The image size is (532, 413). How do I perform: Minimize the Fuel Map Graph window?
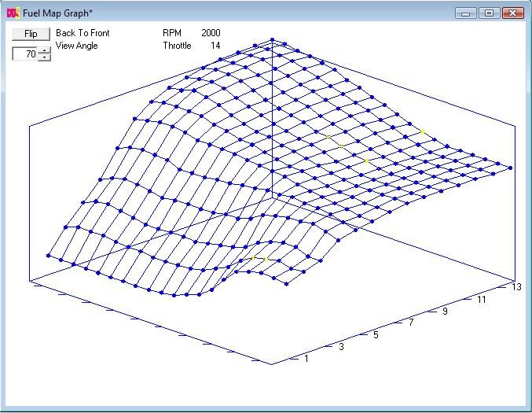pos(466,13)
